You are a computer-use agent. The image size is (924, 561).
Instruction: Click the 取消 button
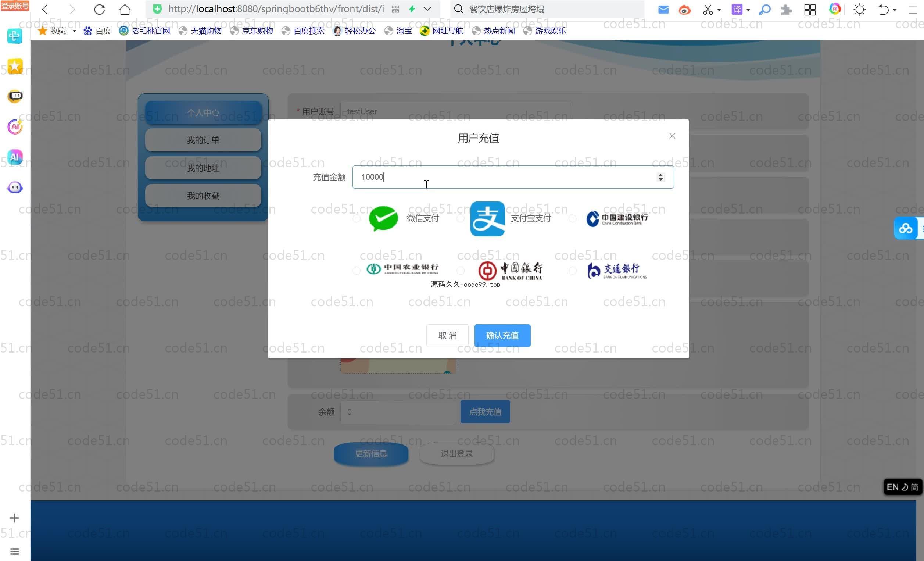[447, 335]
